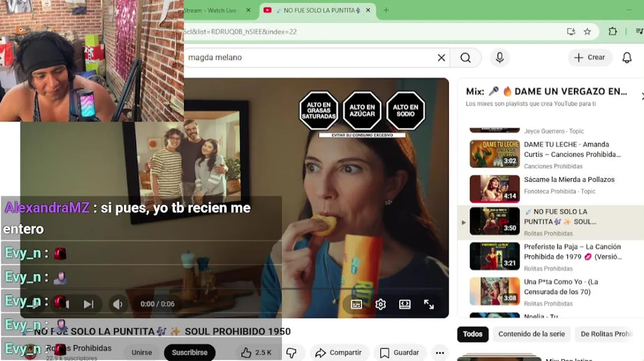
Task: Toggle theater mode in player
Action: (405, 304)
